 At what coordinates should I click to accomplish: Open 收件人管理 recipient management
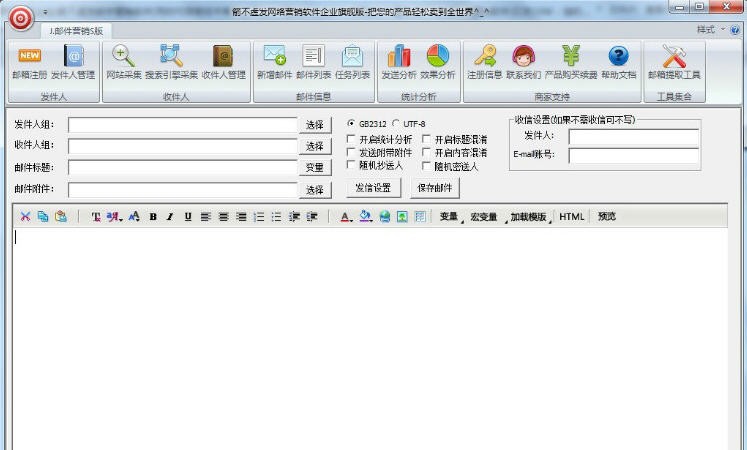(x=223, y=62)
